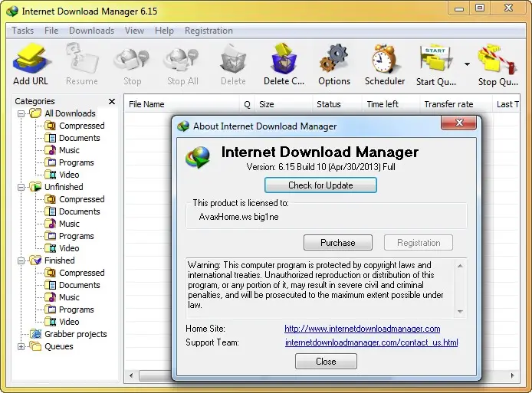This screenshot has height=393, width=532.
Task: Collapse the Finished tree node
Action: point(21,260)
